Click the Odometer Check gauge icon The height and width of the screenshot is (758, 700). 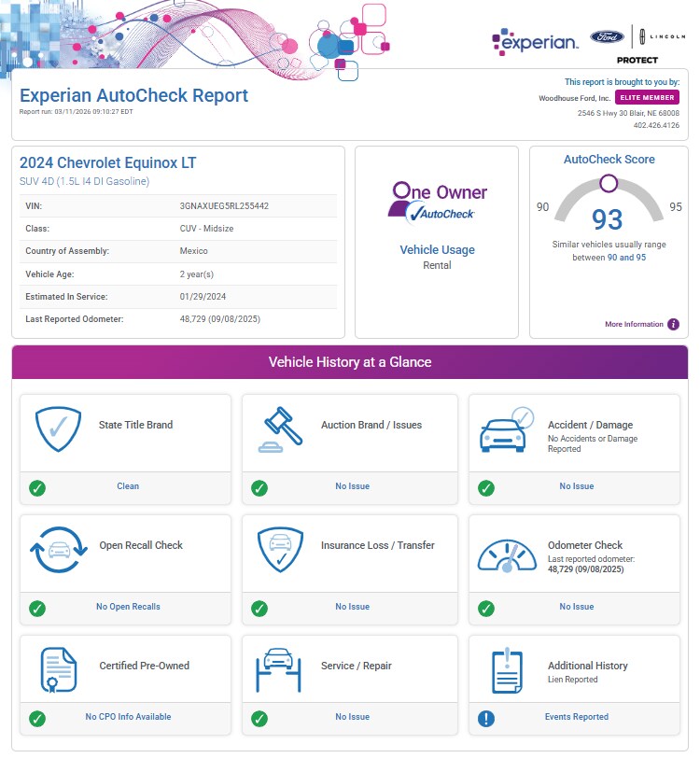tap(507, 555)
